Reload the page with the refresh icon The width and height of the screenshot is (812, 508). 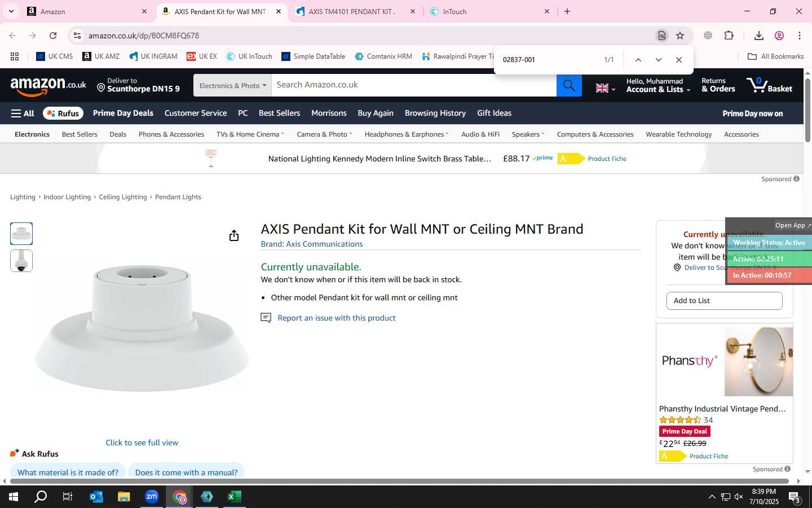53,36
